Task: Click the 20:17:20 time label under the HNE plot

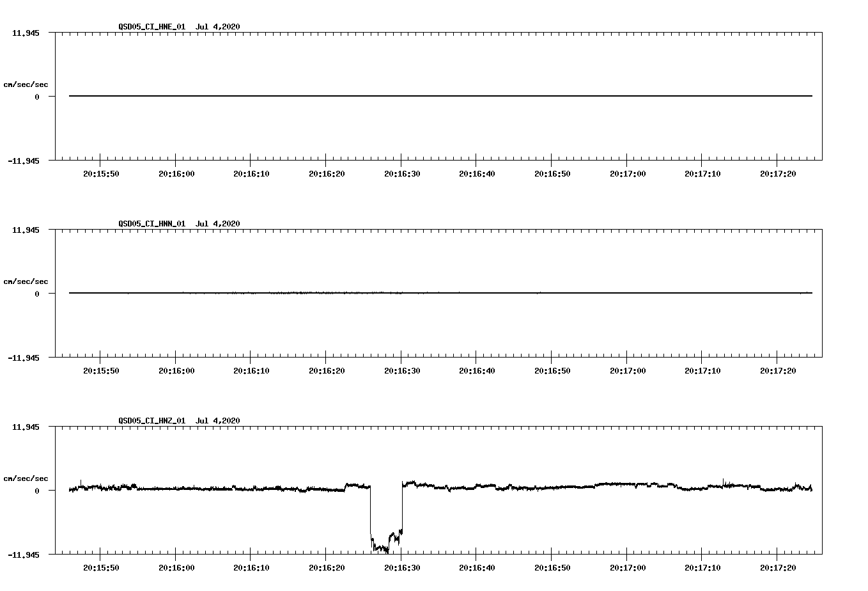Action: [778, 174]
